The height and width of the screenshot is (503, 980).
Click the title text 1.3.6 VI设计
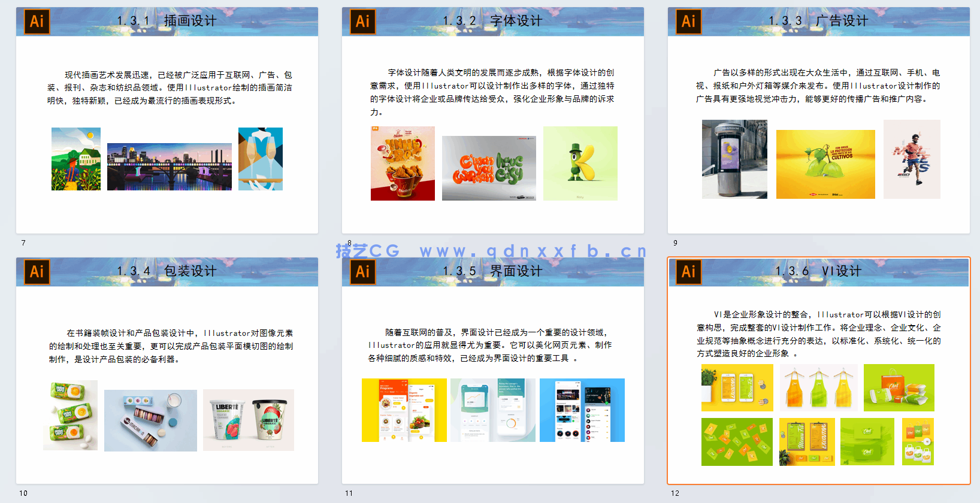pos(818,271)
